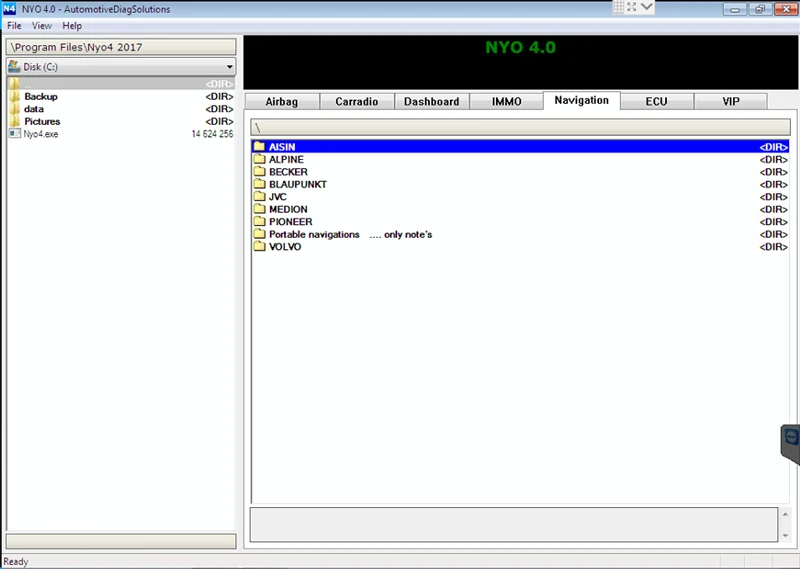The height and width of the screenshot is (569, 800).
Task: Click the notes scrollbar up arrow
Action: [x=785, y=514]
